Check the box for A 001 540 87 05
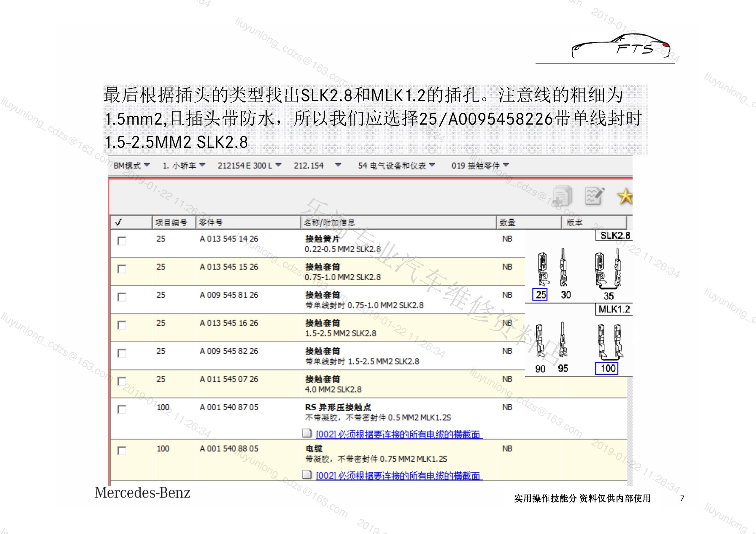The height and width of the screenshot is (534, 756). tap(122, 409)
